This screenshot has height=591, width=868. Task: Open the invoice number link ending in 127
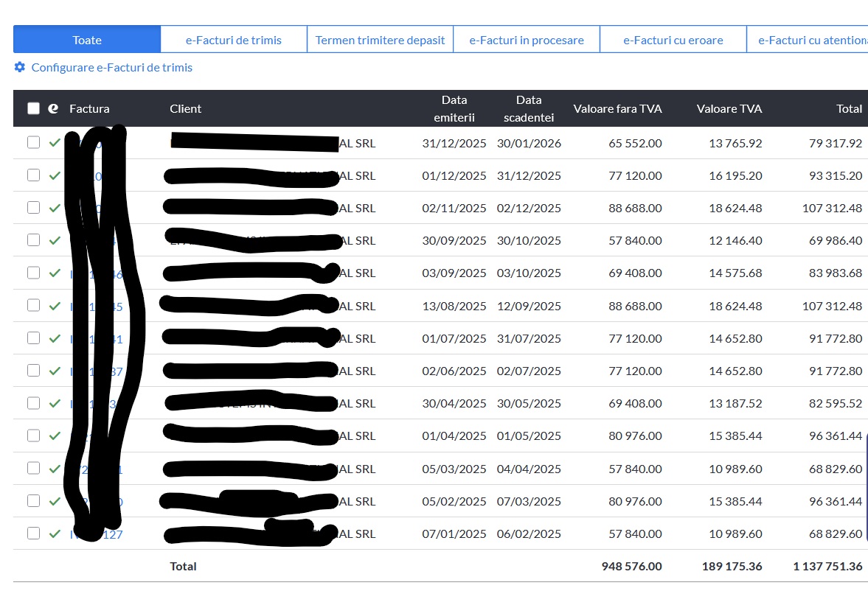(x=112, y=534)
